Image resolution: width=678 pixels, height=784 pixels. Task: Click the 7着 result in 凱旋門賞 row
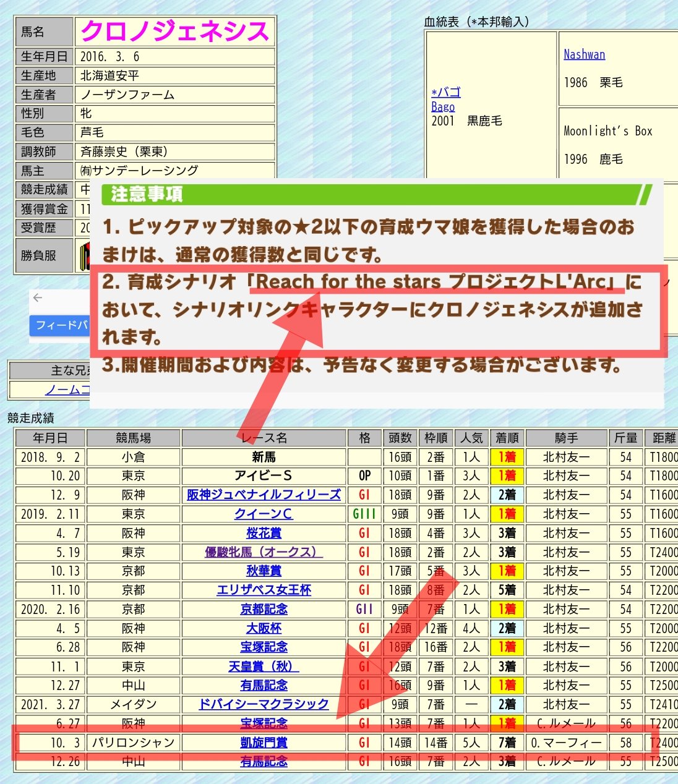tap(507, 743)
